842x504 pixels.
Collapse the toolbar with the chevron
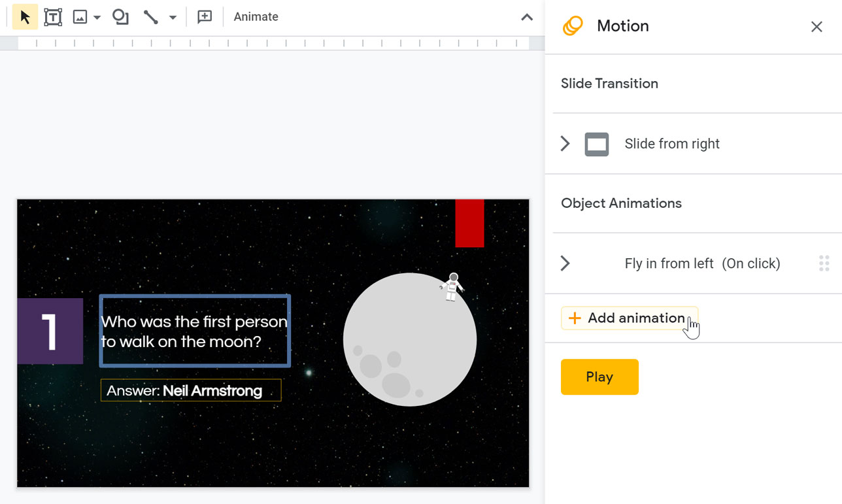(x=527, y=17)
